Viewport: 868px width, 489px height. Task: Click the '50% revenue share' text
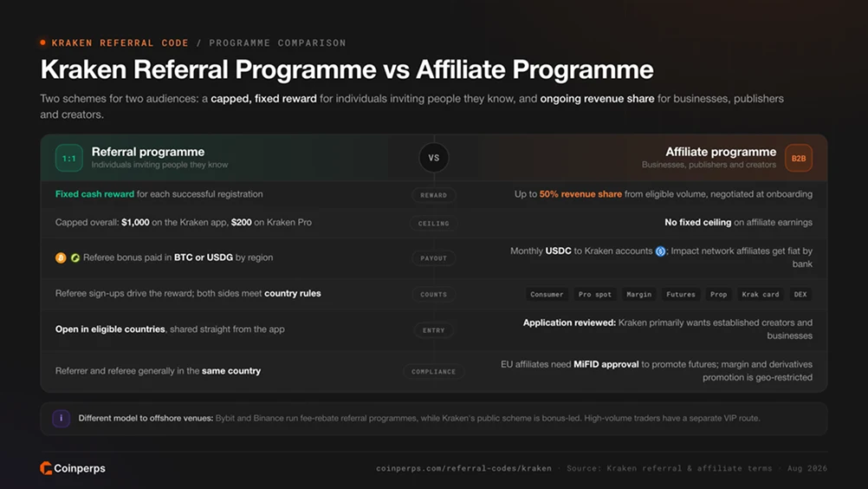(580, 194)
